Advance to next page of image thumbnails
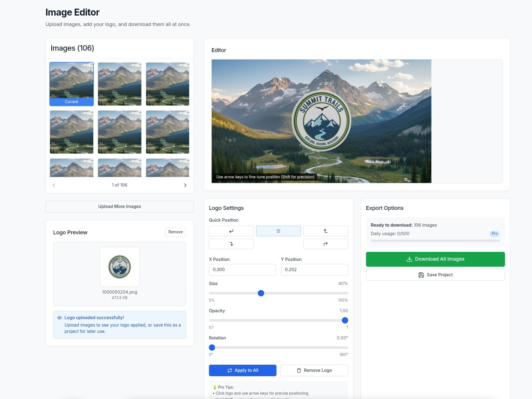The width and height of the screenshot is (532, 399). coord(185,185)
